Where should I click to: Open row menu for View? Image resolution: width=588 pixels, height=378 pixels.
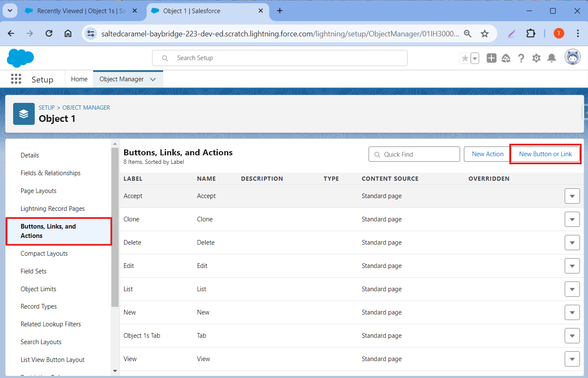coord(572,359)
